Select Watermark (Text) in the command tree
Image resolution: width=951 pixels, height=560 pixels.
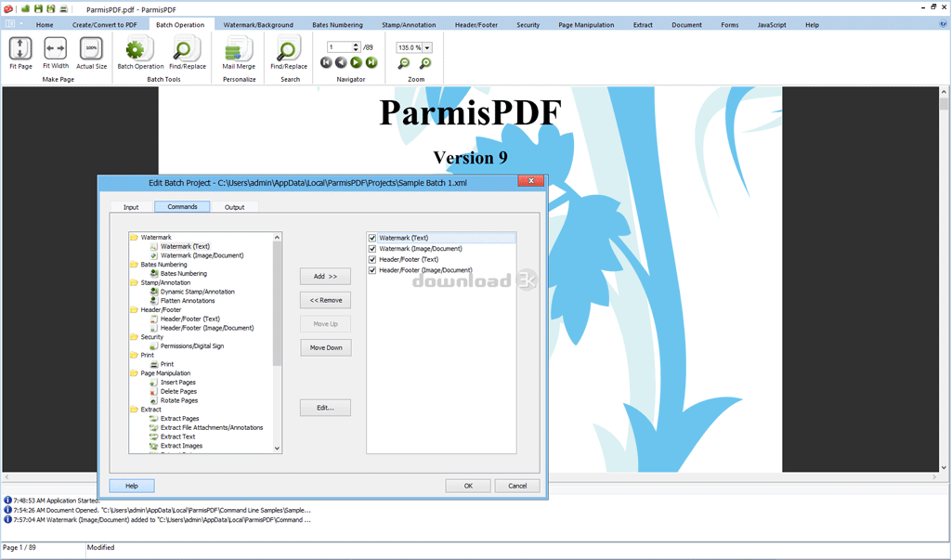(x=185, y=246)
